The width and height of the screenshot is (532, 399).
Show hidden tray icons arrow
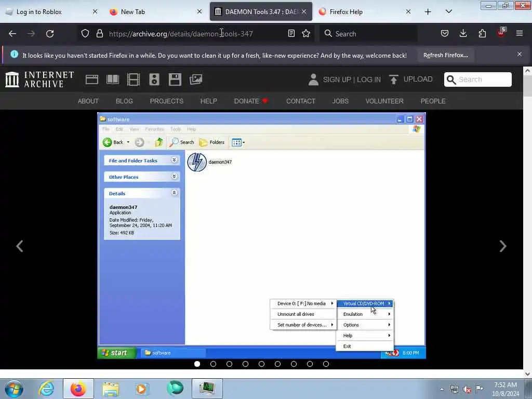coord(442,389)
